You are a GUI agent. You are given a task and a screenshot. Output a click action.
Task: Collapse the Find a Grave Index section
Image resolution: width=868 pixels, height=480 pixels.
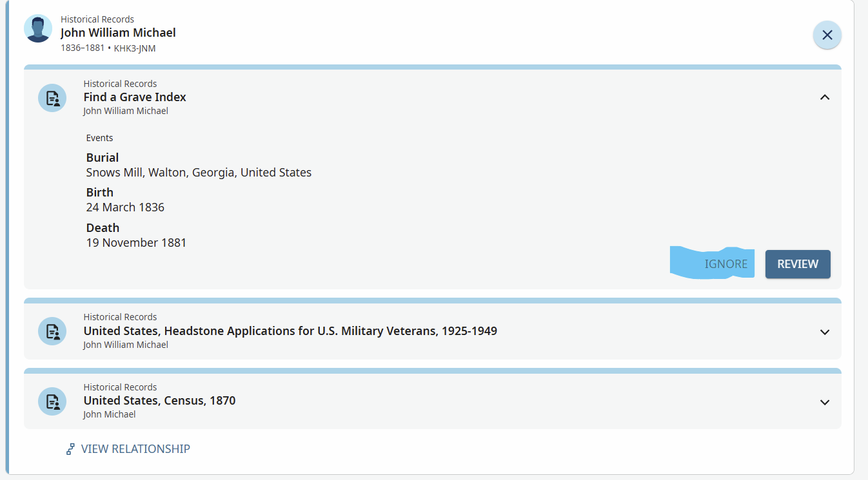pos(824,97)
